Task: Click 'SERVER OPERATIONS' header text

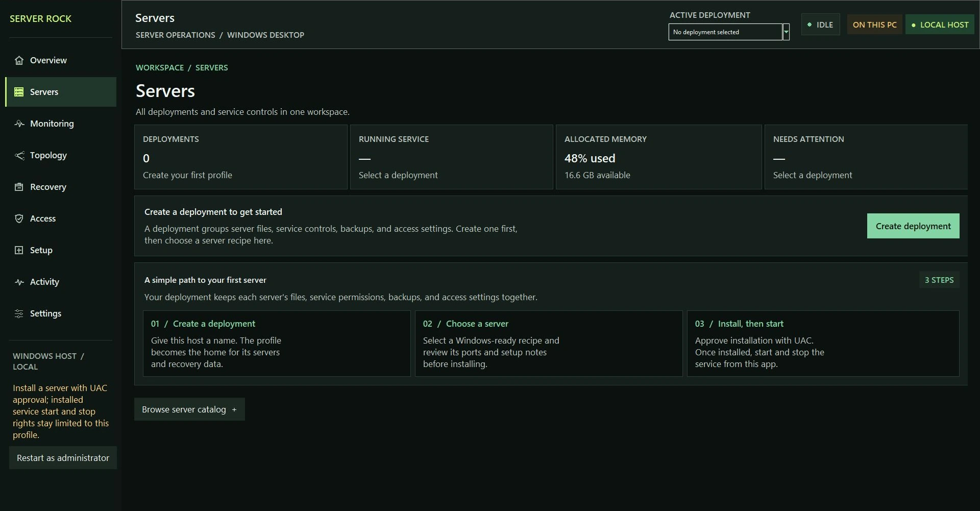Action: point(176,35)
